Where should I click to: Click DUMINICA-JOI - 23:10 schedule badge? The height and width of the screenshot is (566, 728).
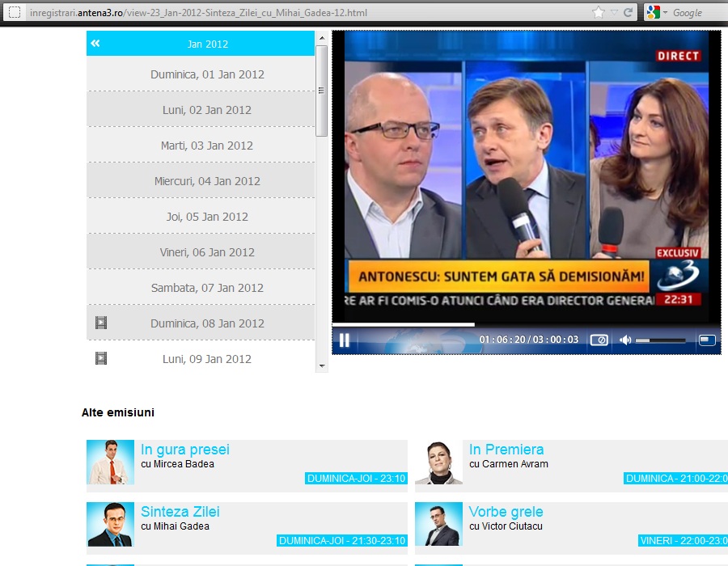click(x=356, y=479)
